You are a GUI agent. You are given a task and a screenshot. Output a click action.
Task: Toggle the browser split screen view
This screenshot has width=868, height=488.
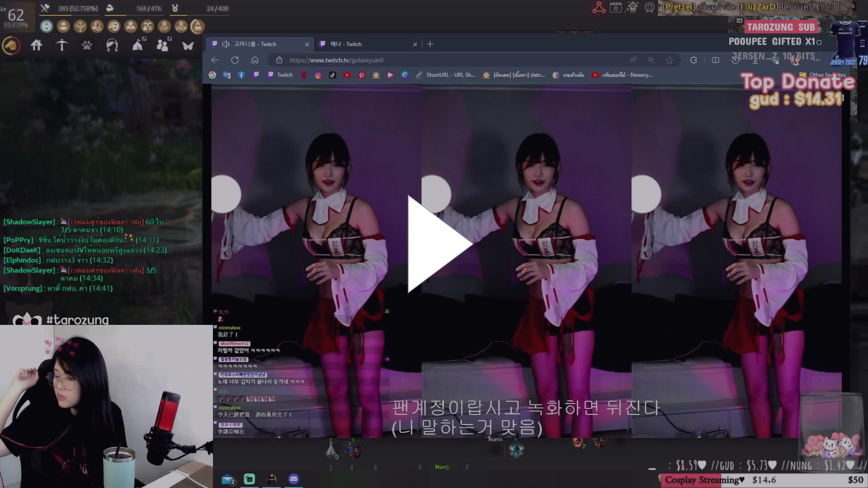point(716,60)
